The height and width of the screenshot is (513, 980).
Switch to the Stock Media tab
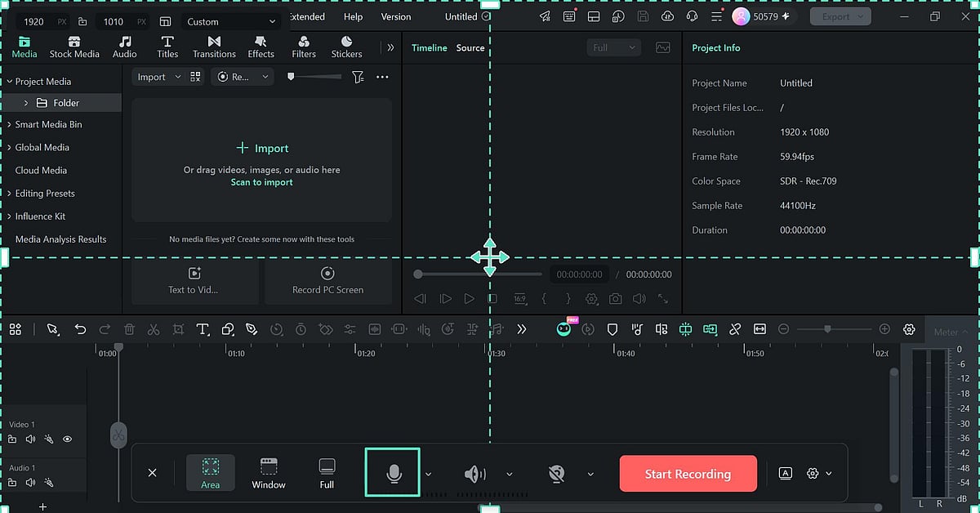click(x=74, y=47)
